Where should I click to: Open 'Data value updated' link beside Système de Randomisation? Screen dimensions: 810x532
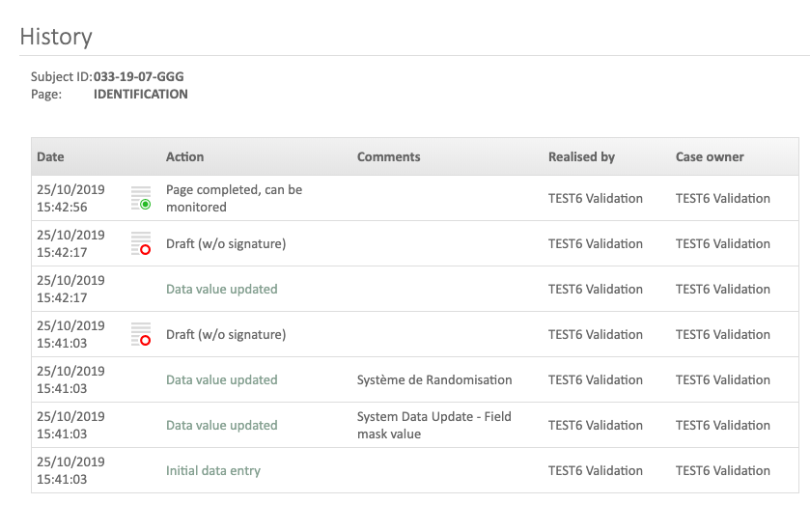tap(221, 379)
